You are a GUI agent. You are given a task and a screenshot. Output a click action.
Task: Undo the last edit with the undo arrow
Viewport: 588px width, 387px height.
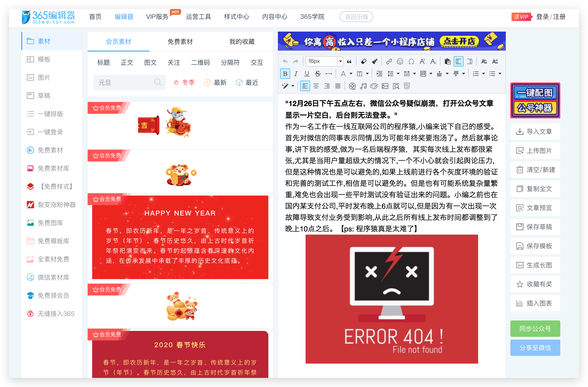(285, 61)
